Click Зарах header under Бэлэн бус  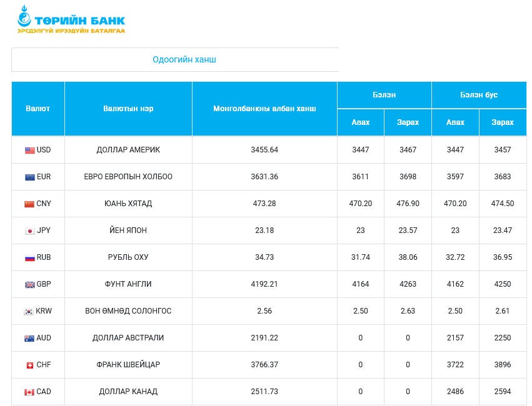(503, 122)
